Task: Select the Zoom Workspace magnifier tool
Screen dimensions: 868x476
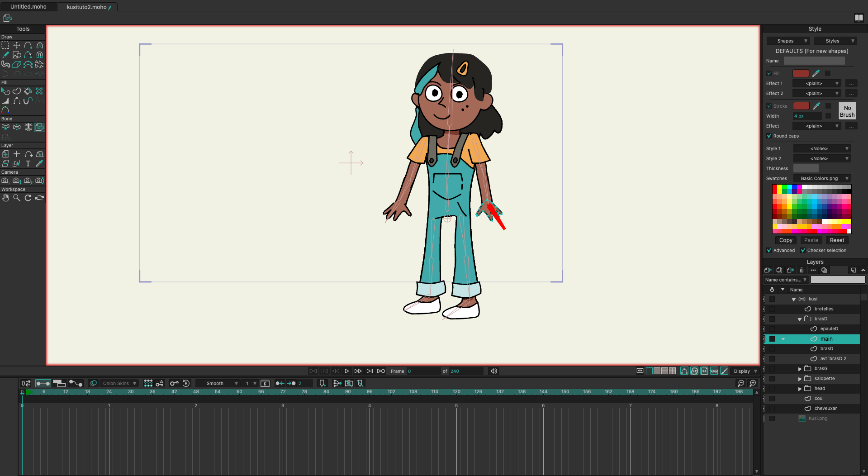Action: pos(17,198)
